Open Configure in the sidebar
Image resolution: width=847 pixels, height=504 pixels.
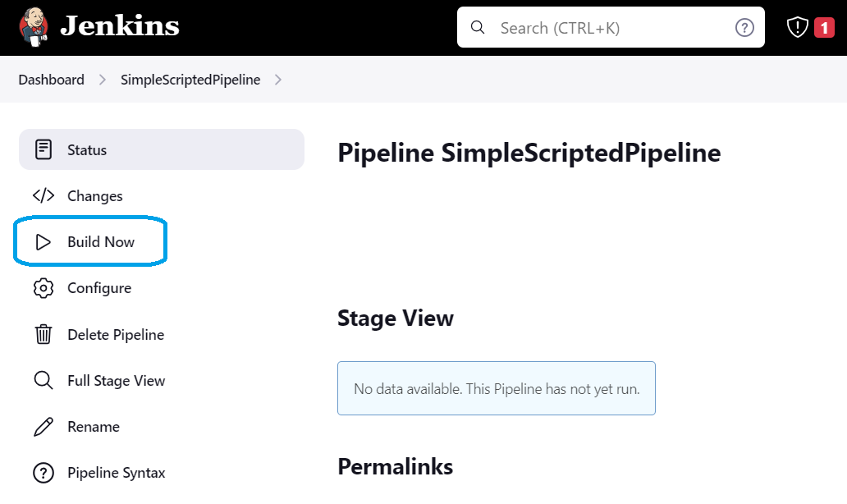coord(99,288)
